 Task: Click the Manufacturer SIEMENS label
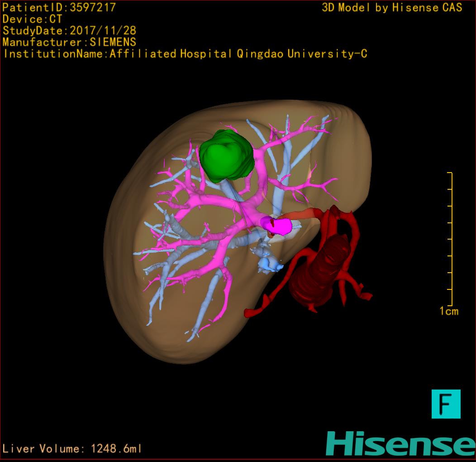pyautogui.click(x=69, y=42)
